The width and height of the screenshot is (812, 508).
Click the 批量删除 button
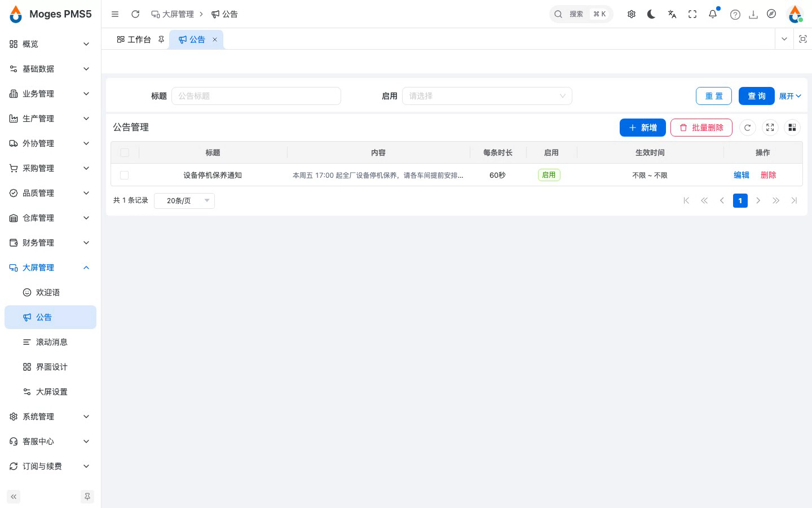701,128
